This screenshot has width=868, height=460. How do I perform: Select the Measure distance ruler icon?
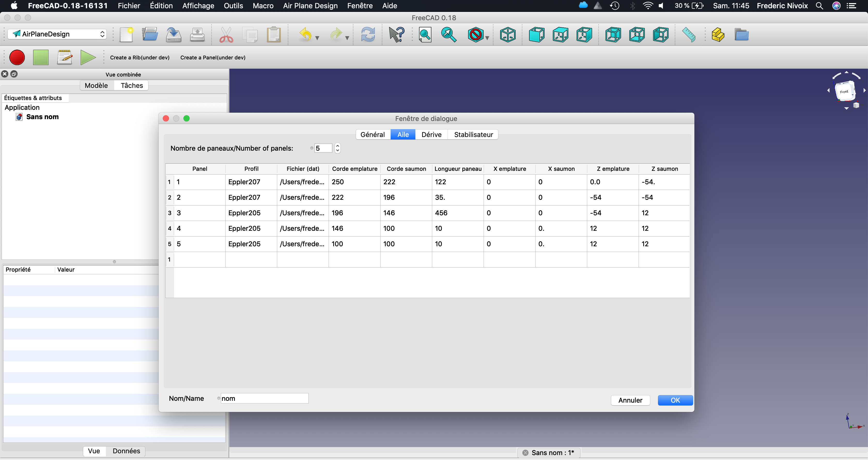pos(688,34)
